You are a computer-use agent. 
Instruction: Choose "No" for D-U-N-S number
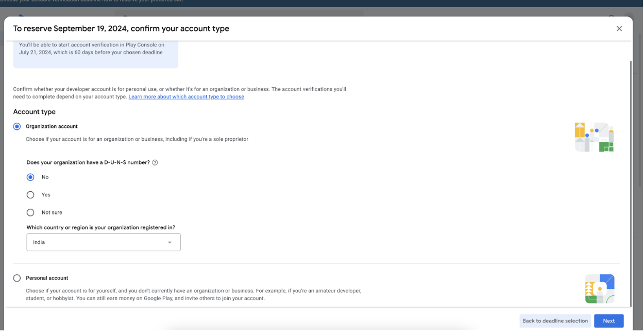(30, 177)
